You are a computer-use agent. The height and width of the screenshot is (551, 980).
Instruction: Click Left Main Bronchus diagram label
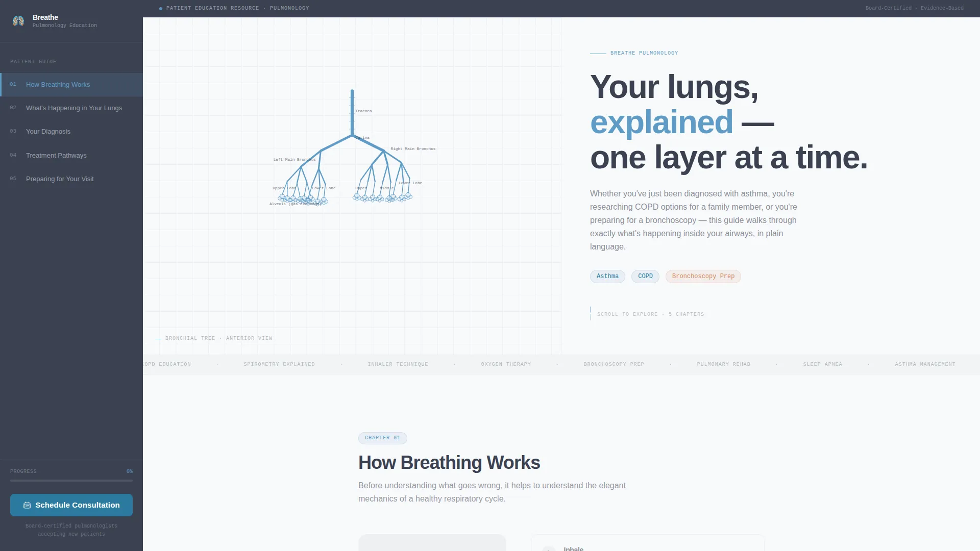pyautogui.click(x=295, y=160)
